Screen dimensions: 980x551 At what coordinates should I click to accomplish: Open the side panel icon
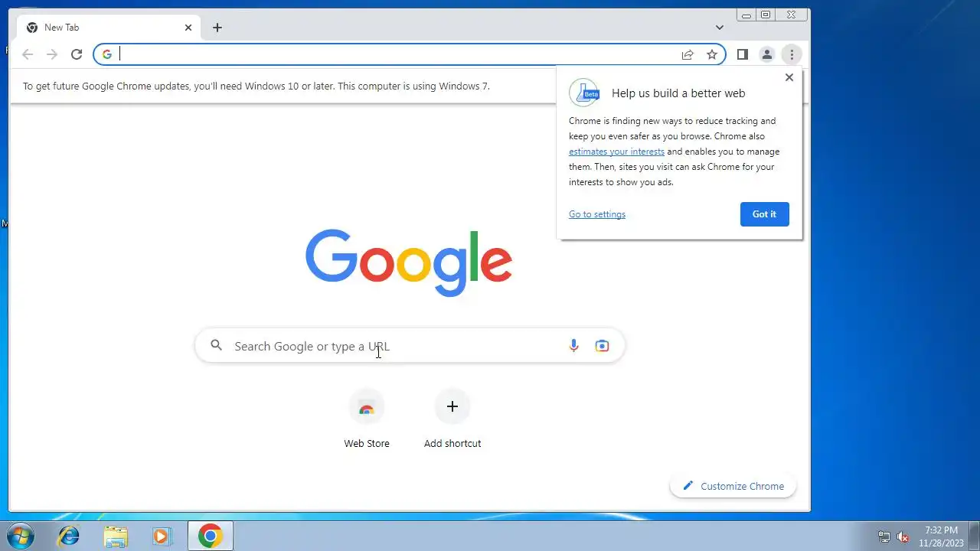[x=742, y=54]
